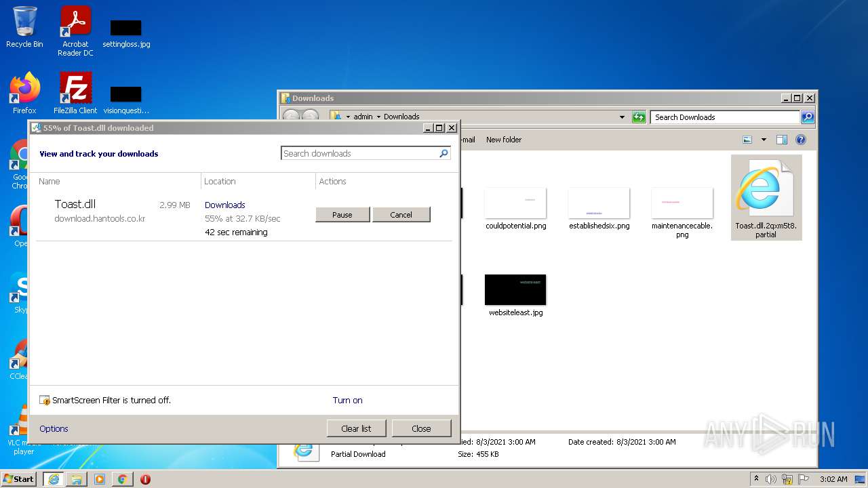Expand the dropdown arrow before Downloads
This screenshot has height=488, width=868.
378,117
